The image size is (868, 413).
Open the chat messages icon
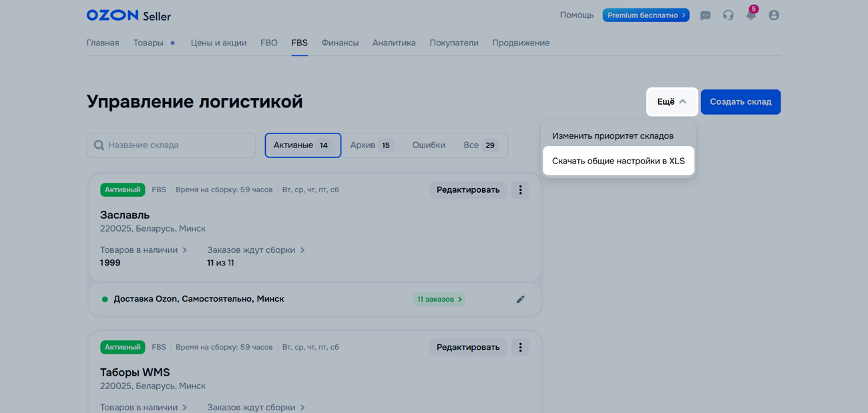(x=705, y=15)
